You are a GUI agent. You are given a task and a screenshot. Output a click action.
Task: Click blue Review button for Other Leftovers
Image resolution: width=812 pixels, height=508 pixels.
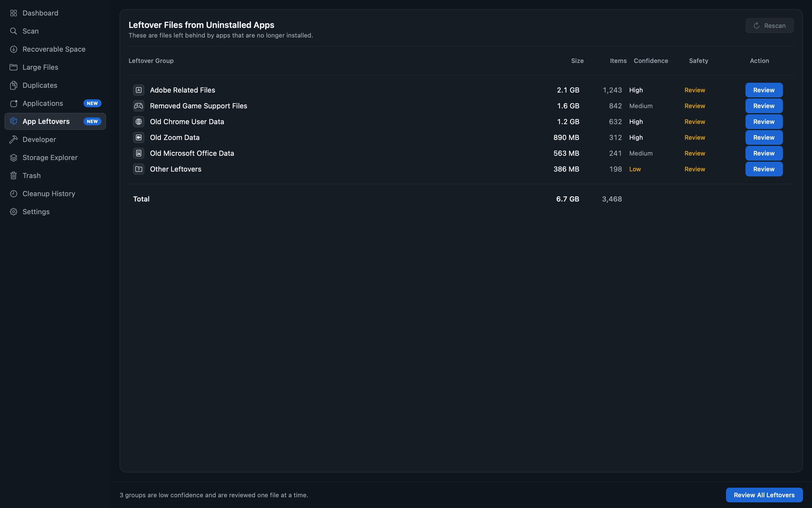click(x=764, y=169)
